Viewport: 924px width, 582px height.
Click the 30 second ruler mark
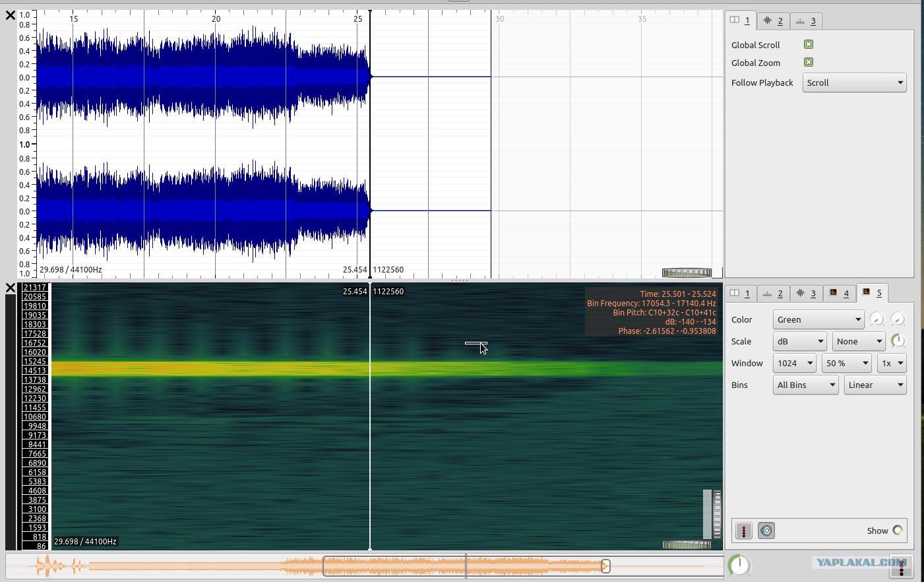pyautogui.click(x=500, y=19)
